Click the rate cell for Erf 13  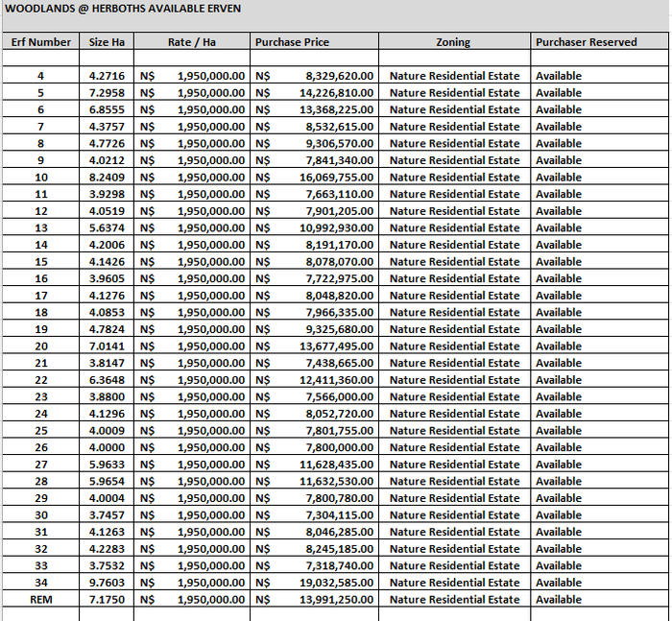(192, 228)
